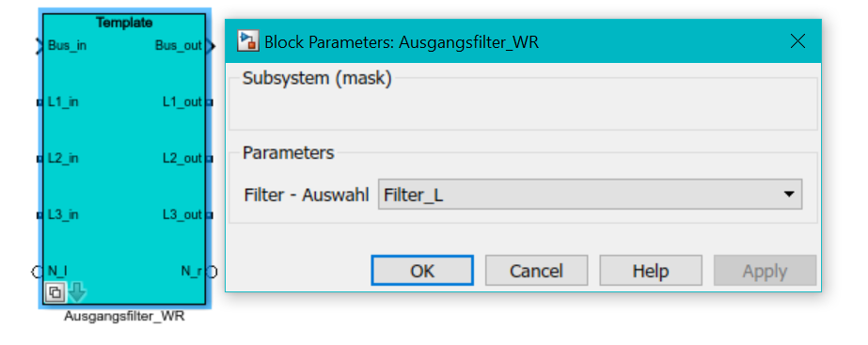868x345 pixels.
Task: Open Help for the block parameters
Action: pyautogui.click(x=651, y=271)
